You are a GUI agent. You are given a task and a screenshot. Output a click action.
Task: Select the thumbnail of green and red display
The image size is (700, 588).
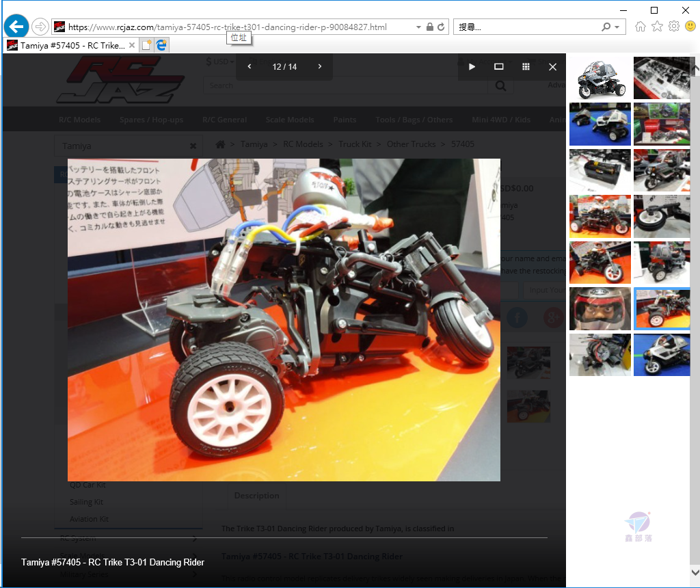(662, 124)
